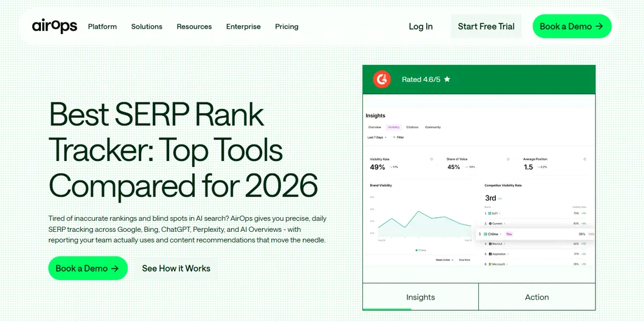Click the View More link under the chart
Image resolution: width=644 pixels, height=322 pixels.
(x=464, y=260)
